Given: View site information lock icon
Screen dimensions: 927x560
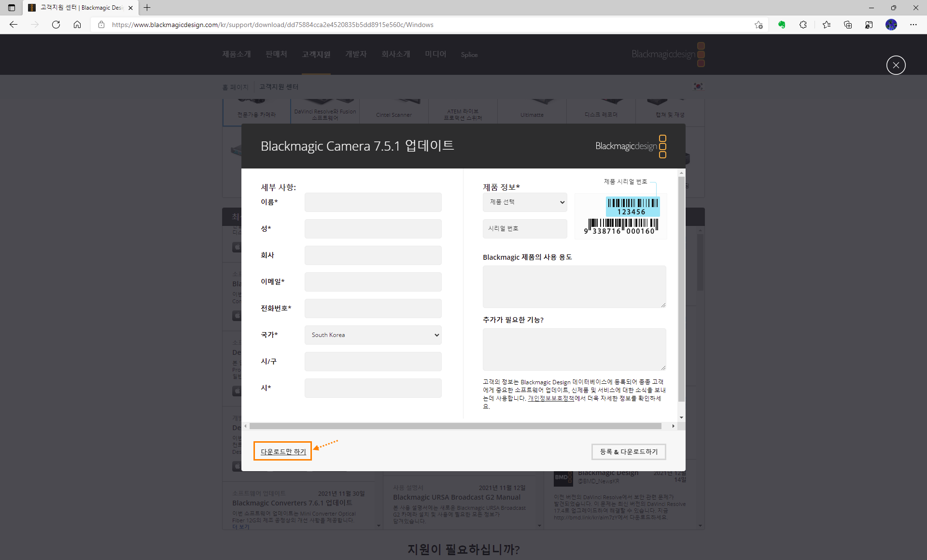Looking at the screenshot, I should click(101, 25).
